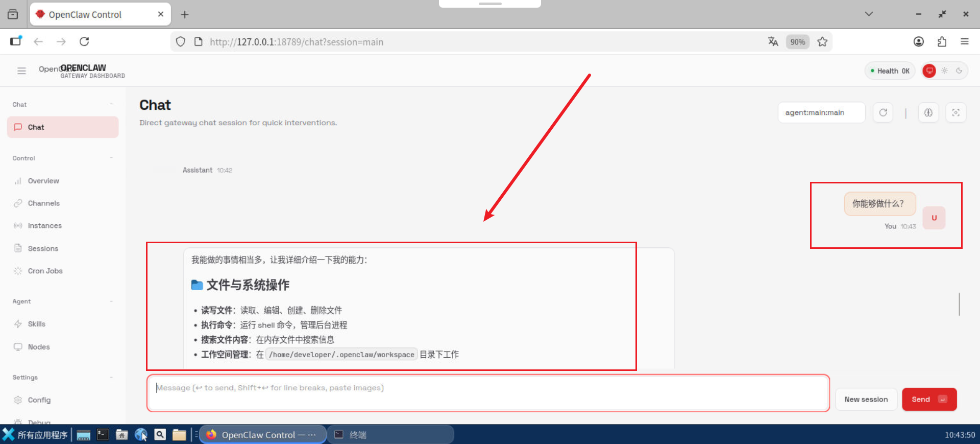
Task: Open the agent:main:main session selector
Action: [821, 112]
